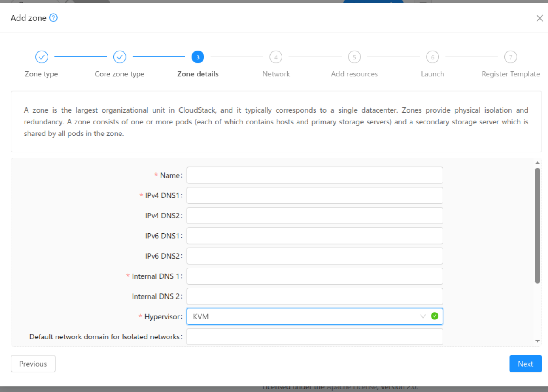This screenshot has height=392, width=548.
Task: Click the Register Template step circle
Action: point(510,56)
